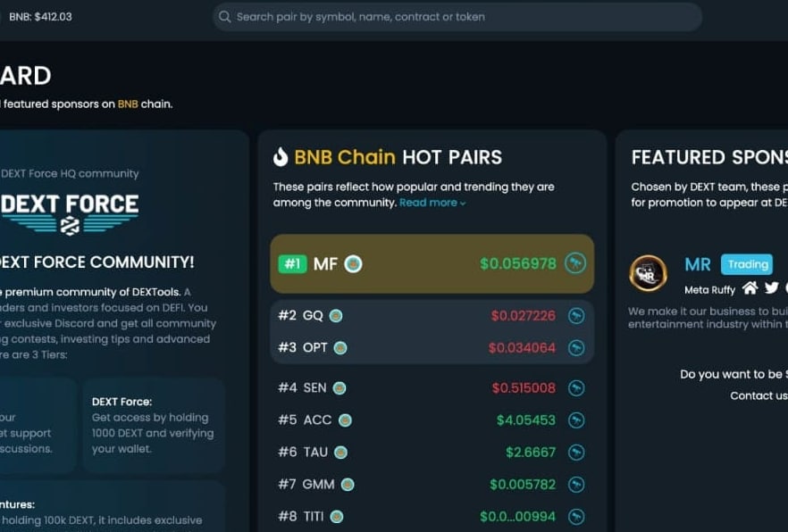788x532 pixels.
Task: Open the GMM pair explorer telescope icon
Action: [576, 485]
